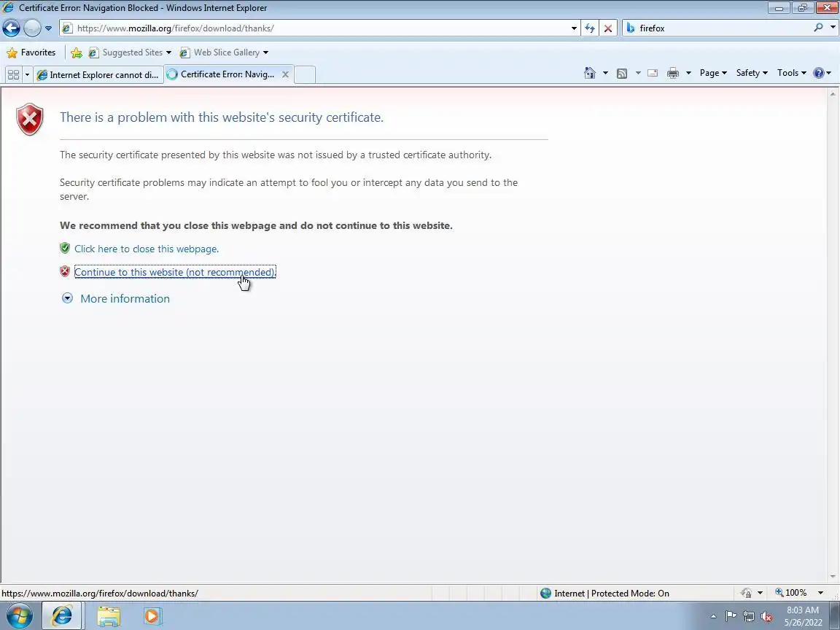Viewport: 840px width, 630px height.
Task: Click the Action Center flag icon
Action: coord(731,617)
